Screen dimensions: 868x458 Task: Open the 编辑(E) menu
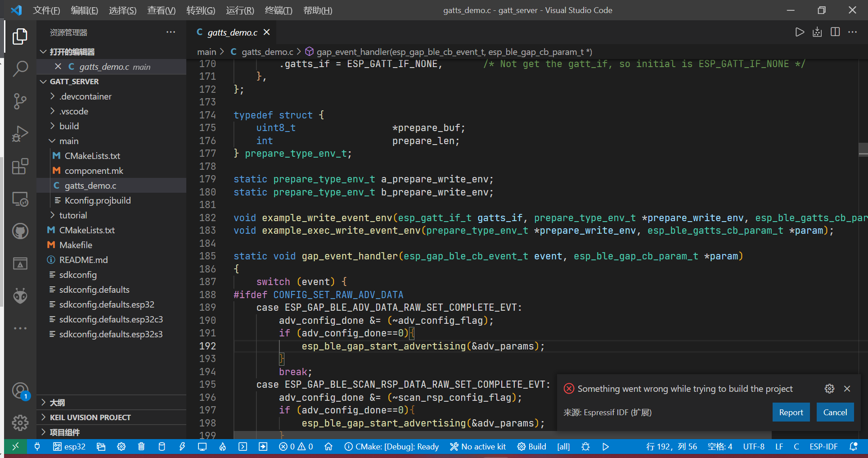pyautogui.click(x=85, y=10)
